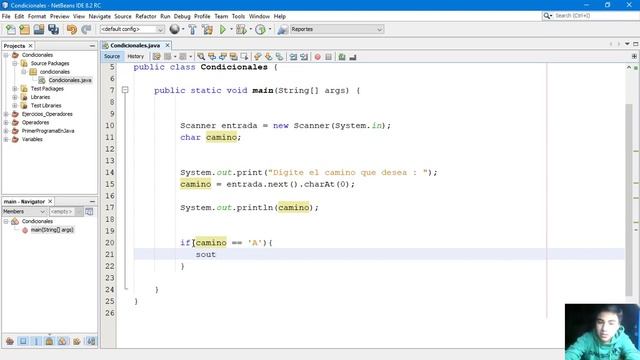Image resolution: width=640 pixels, height=360 pixels.
Task: Select Condicionales.java in project tree
Action: [x=70, y=80]
